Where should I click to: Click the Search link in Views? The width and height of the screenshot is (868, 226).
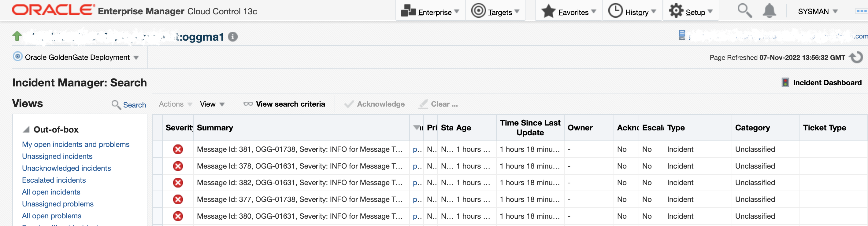pos(135,105)
